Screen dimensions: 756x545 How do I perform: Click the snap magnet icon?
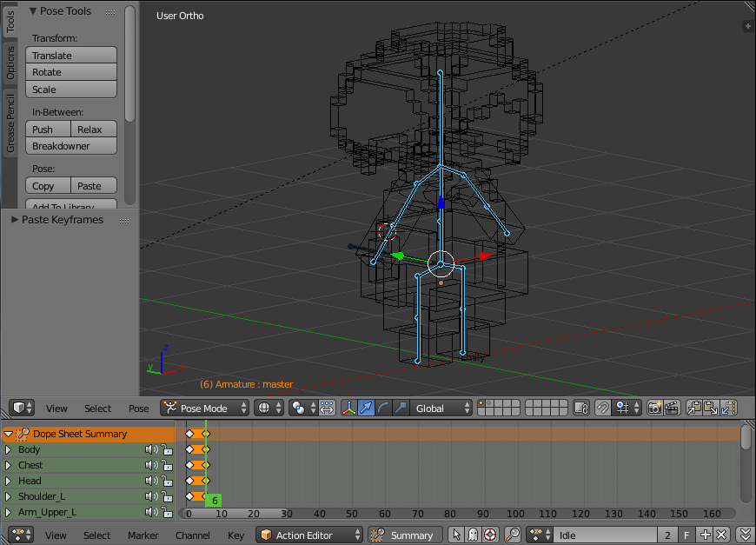[602, 408]
